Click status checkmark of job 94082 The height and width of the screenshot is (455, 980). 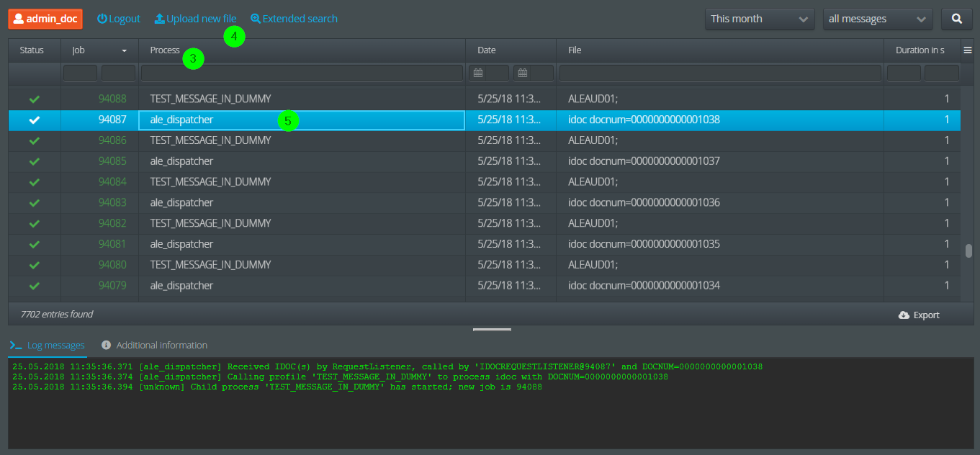pos(34,224)
